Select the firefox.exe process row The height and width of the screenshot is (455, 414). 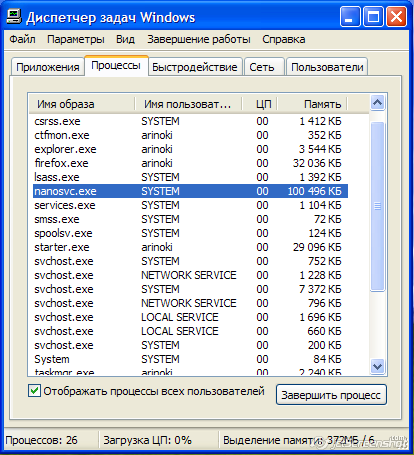click(x=190, y=163)
